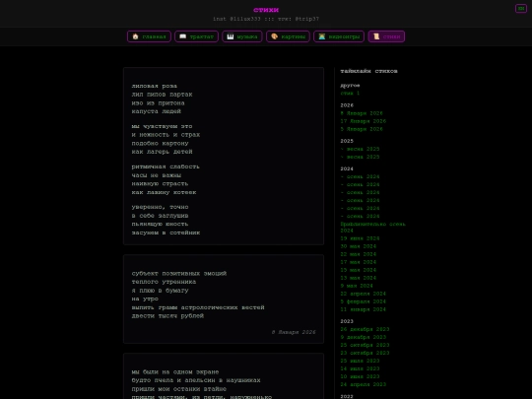Click the poem line "капуста людей"
Image resolution: width=532 pixels, height=399 pixels.
point(156,111)
